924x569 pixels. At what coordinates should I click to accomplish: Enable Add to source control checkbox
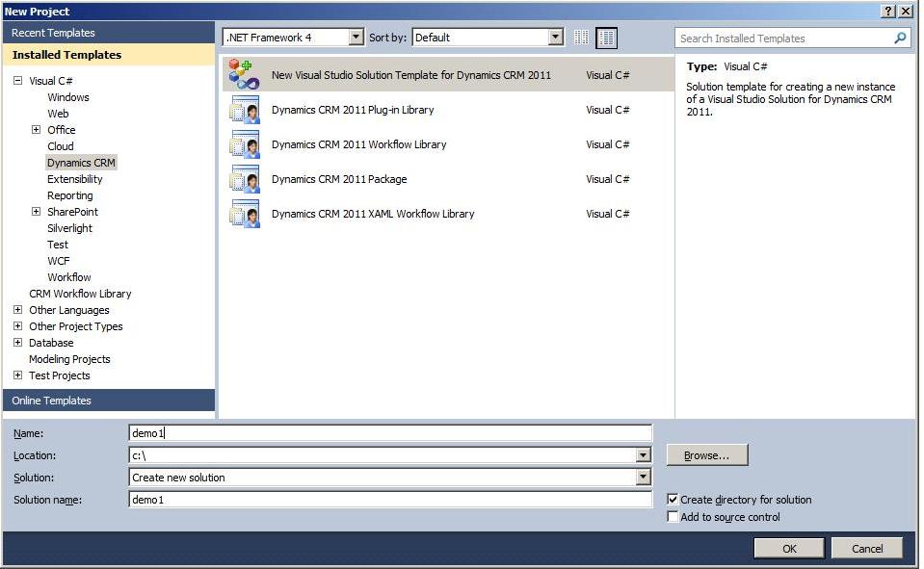click(x=673, y=517)
